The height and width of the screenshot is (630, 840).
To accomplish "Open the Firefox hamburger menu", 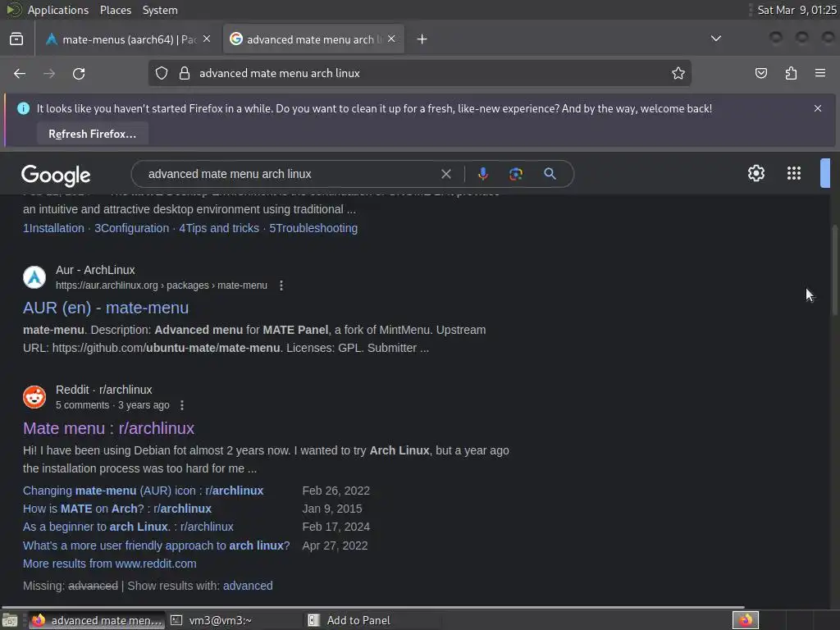I will tap(820, 73).
